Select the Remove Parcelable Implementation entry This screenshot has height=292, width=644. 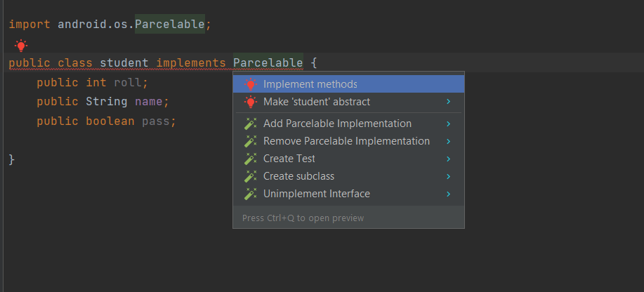pyautogui.click(x=346, y=141)
